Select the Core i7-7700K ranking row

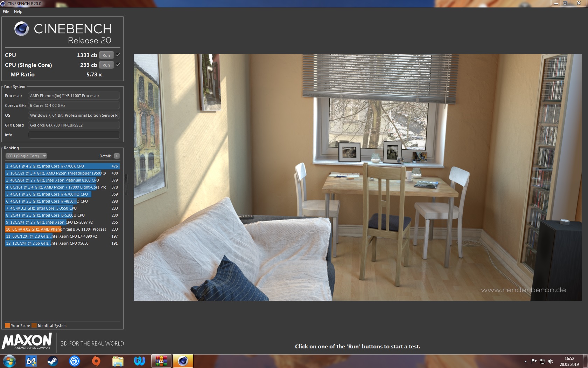(x=62, y=166)
